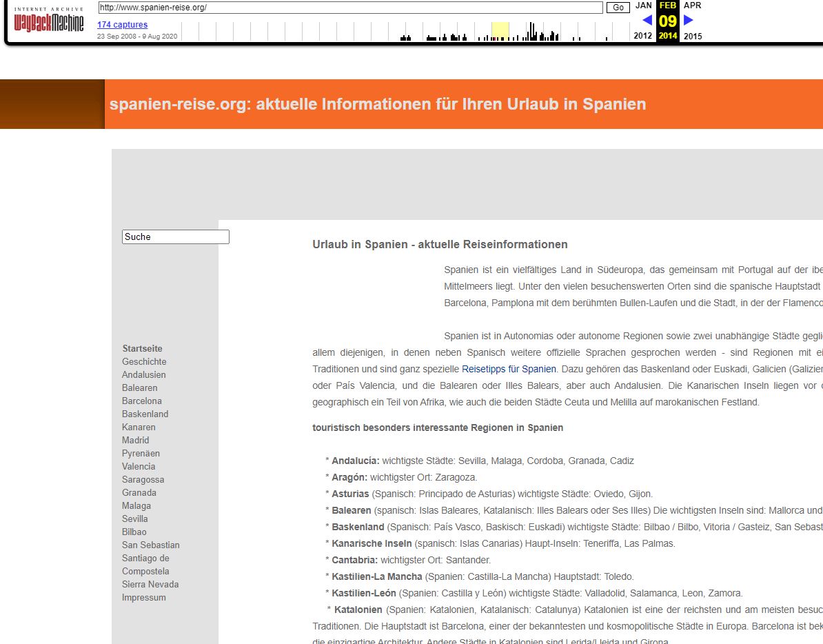Select Santiago de Compostela in sidebar
The width and height of the screenshot is (823, 644).
click(x=145, y=565)
